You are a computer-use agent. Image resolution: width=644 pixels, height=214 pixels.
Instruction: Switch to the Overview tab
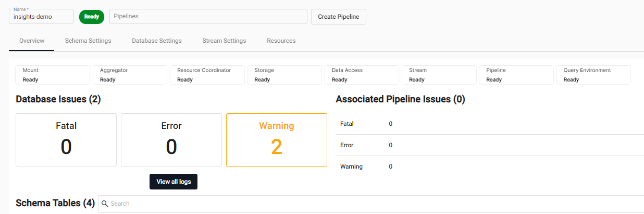click(x=32, y=41)
